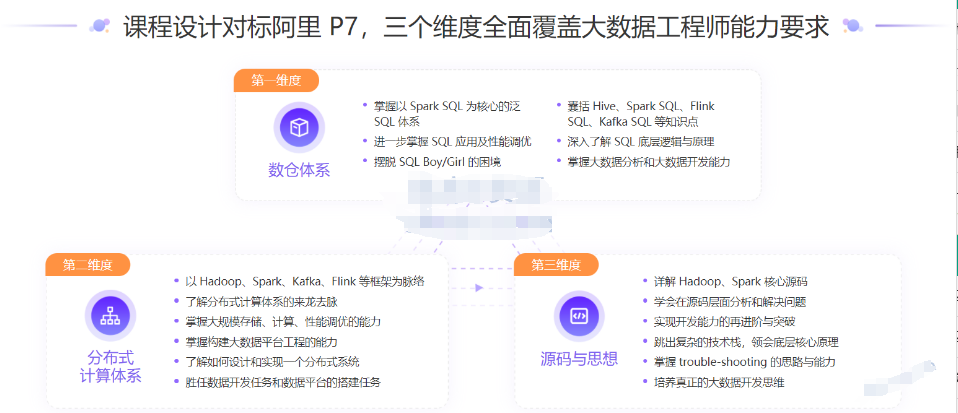This screenshot has height=413, width=958.
Task: Click the bullet 摆脱 SQL Boy/Girl 的困境
Action: 437,161
